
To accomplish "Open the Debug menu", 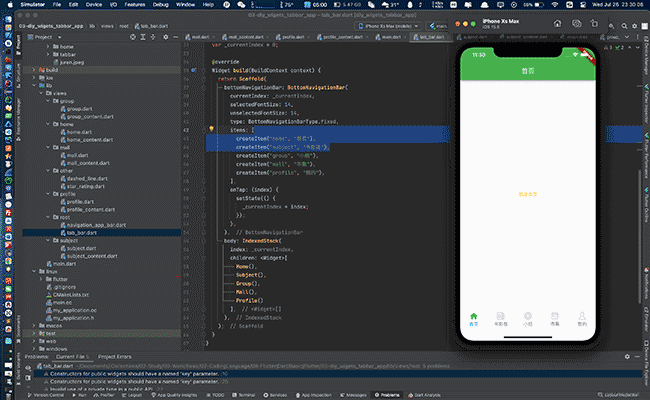I will click(160, 5).
